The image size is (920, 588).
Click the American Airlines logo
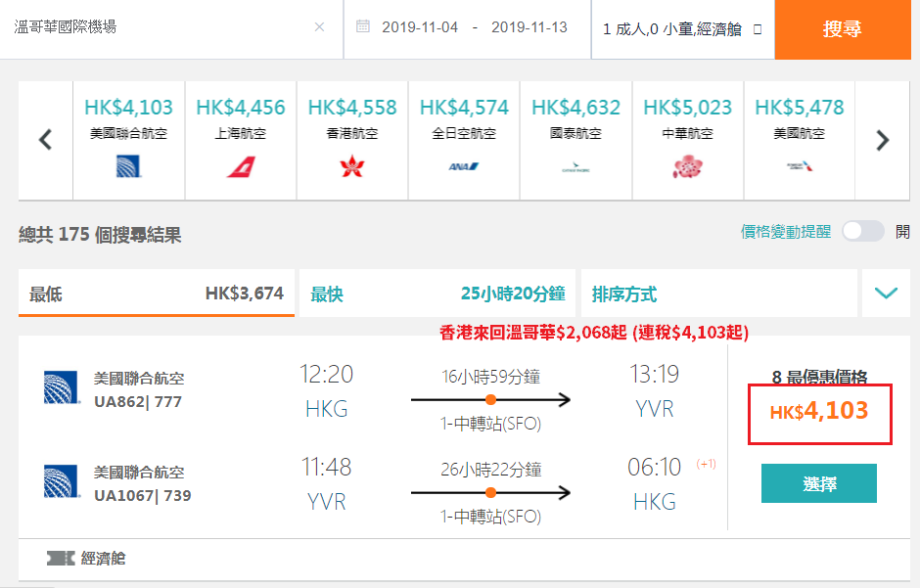(x=800, y=166)
